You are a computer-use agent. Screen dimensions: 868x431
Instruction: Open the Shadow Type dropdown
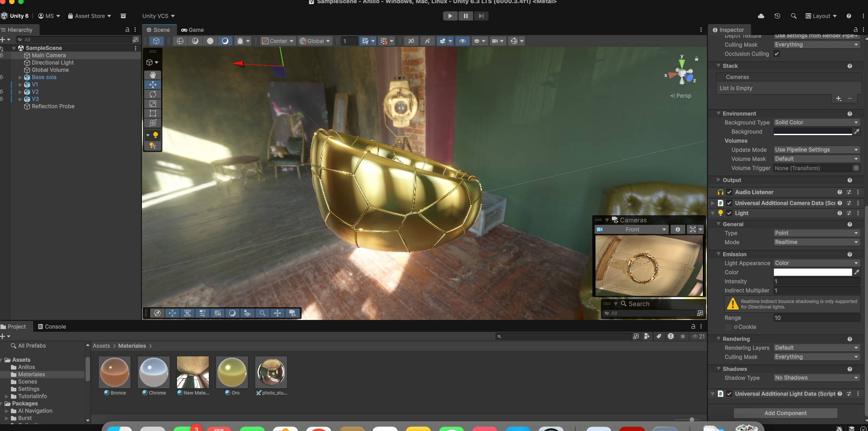tap(817, 378)
